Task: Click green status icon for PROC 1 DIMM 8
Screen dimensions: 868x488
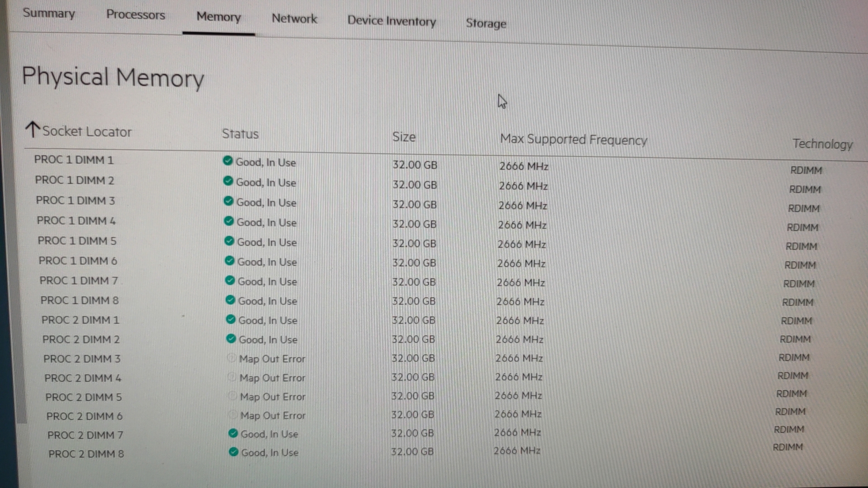Action: coord(230,300)
